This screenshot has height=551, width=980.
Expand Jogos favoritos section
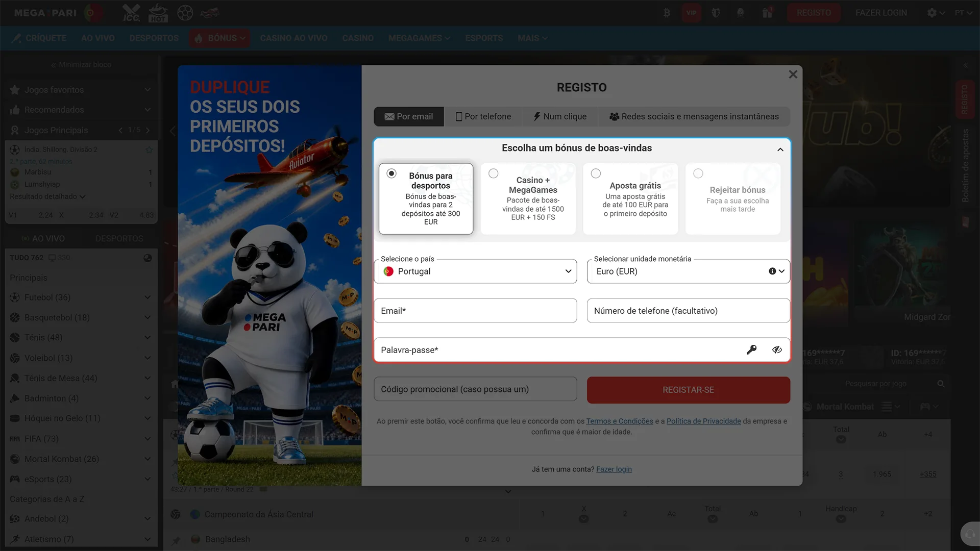click(x=81, y=90)
